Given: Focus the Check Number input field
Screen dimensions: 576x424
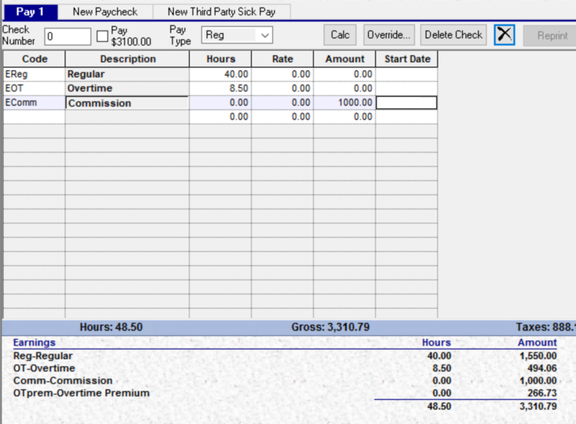Looking at the screenshot, I should pyautogui.click(x=68, y=36).
